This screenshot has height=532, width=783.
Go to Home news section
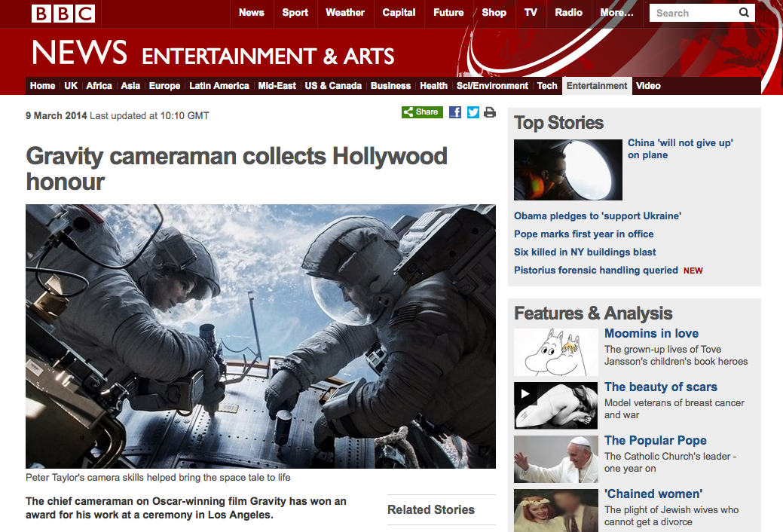42,86
